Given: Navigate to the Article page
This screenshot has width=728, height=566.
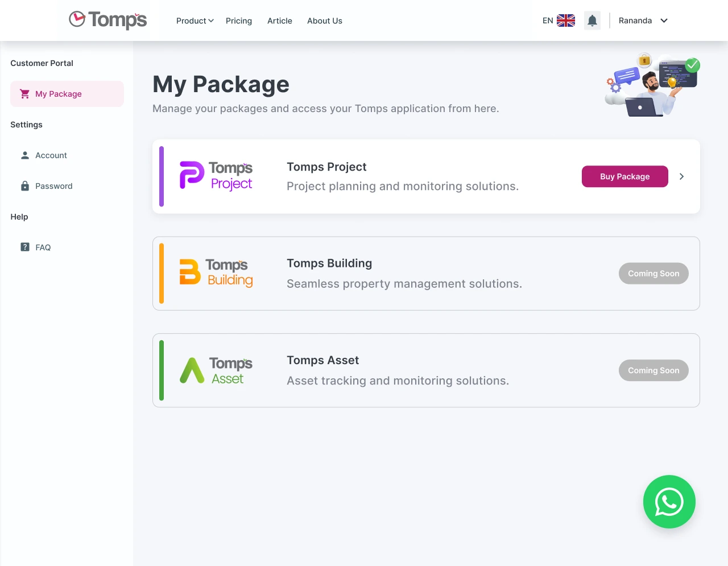Looking at the screenshot, I should (x=279, y=20).
